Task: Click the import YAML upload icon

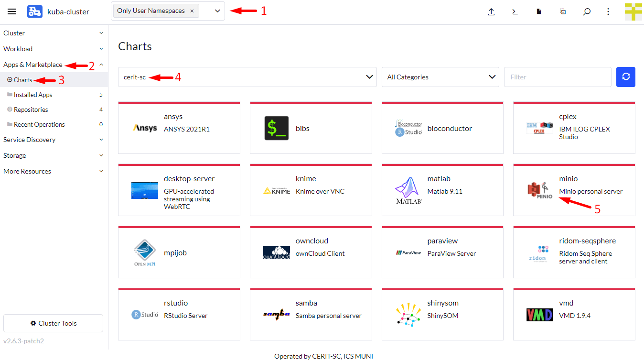Action: coord(491,12)
